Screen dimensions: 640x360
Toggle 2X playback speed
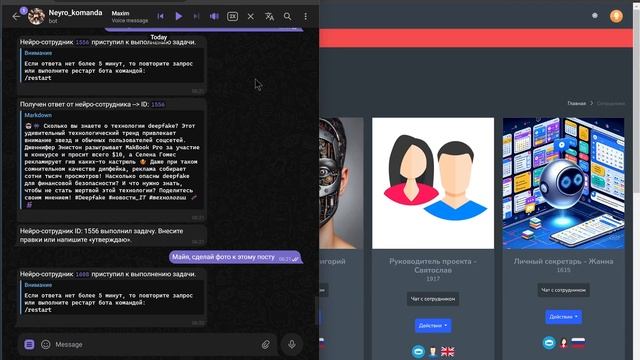pyautogui.click(x=232, y=16)
